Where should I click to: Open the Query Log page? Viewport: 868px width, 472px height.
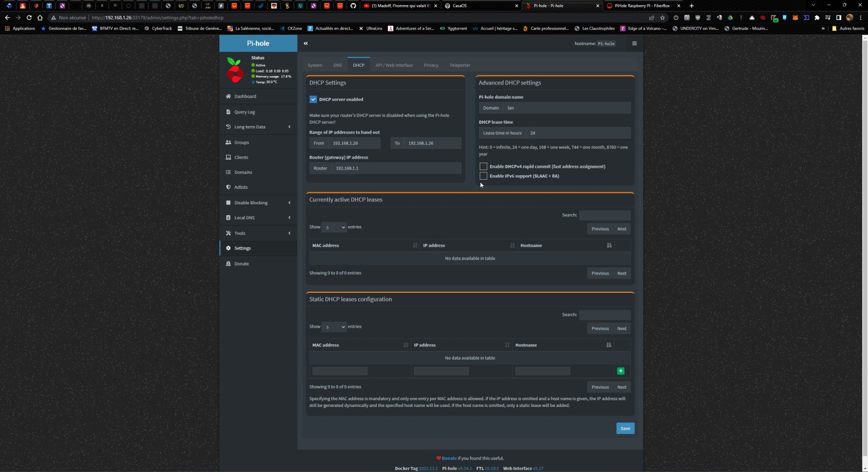[244, 112]
